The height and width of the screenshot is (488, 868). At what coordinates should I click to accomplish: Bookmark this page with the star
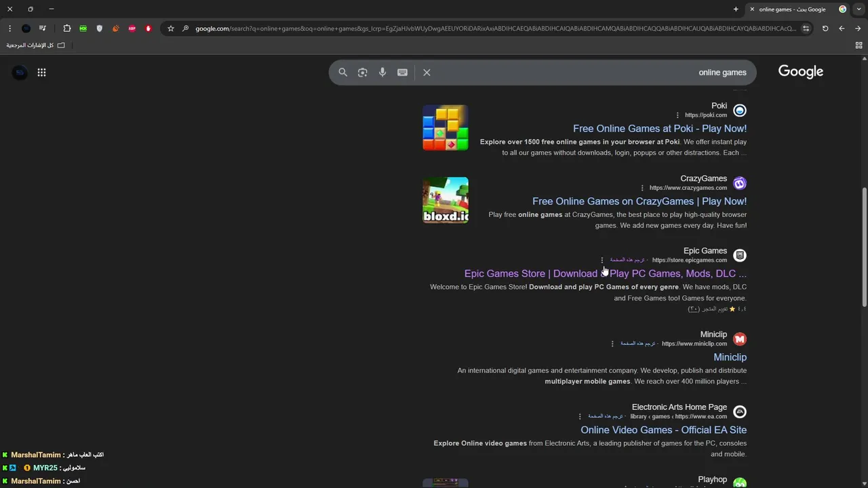171,28
